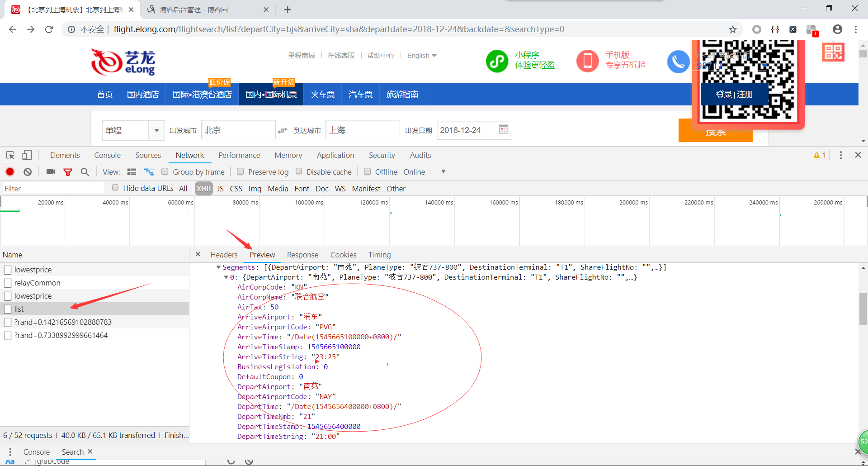
Task: Tick the checkbox beside ?rand=0.14216569102880783
Action: 8,322
